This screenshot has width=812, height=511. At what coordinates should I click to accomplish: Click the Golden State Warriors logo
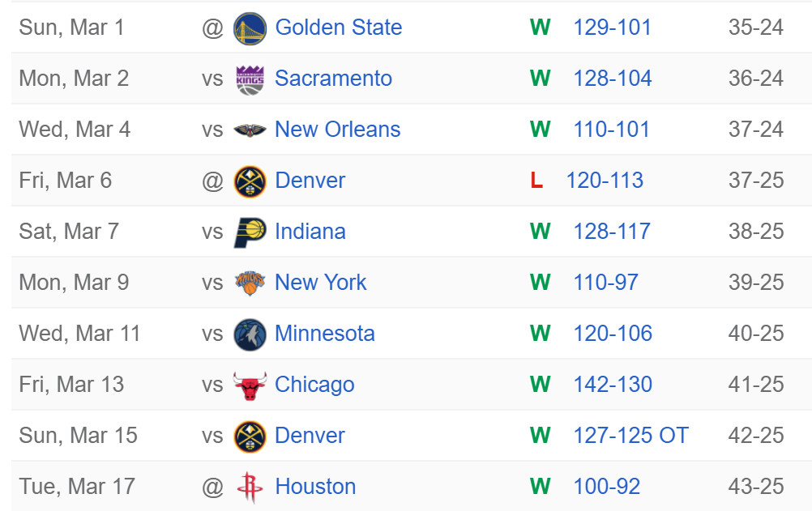250,28
